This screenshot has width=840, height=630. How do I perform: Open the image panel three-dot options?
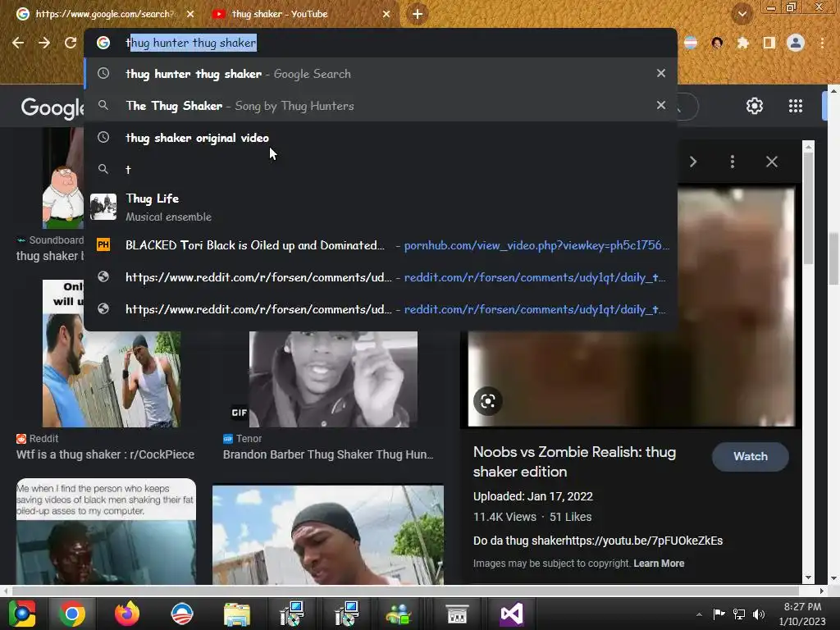(733, 162)
